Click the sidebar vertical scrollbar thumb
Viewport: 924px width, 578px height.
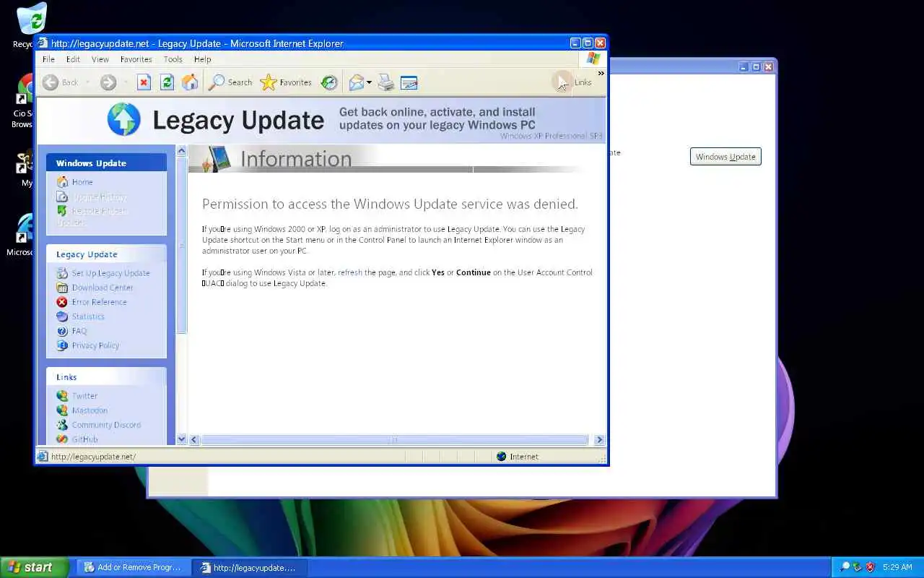(181, 246)
